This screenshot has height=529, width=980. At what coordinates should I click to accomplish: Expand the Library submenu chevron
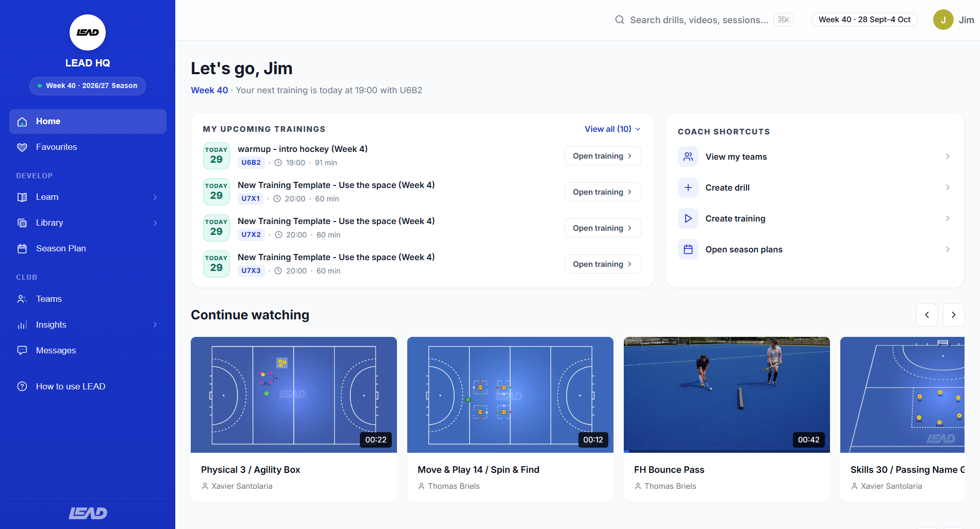tap(155, 223)
